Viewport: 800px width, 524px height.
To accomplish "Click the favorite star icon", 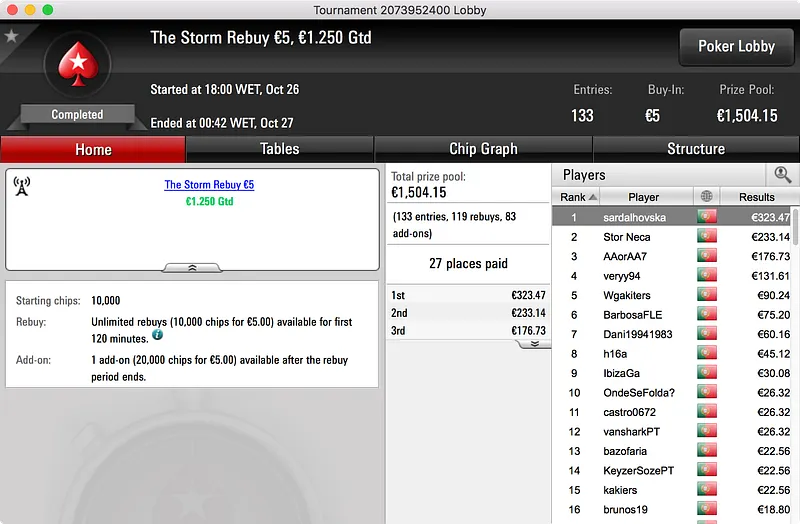I will (x=11, y=36).
